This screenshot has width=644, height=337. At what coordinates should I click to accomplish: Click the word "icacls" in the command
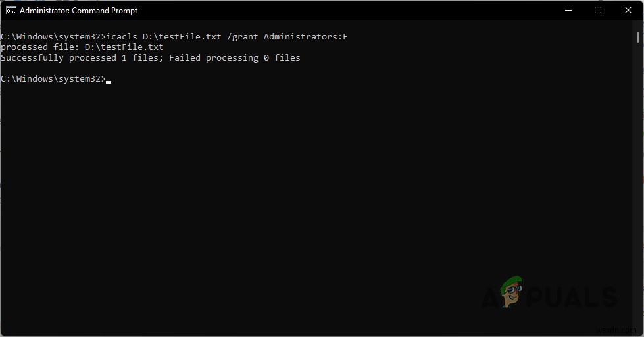pos(122,37)
